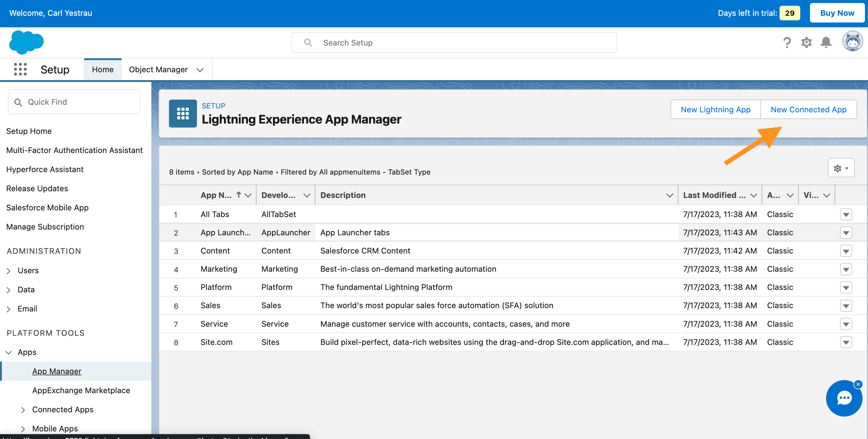
Task: Open App Name column menu chevron
Action: point(248,195)
